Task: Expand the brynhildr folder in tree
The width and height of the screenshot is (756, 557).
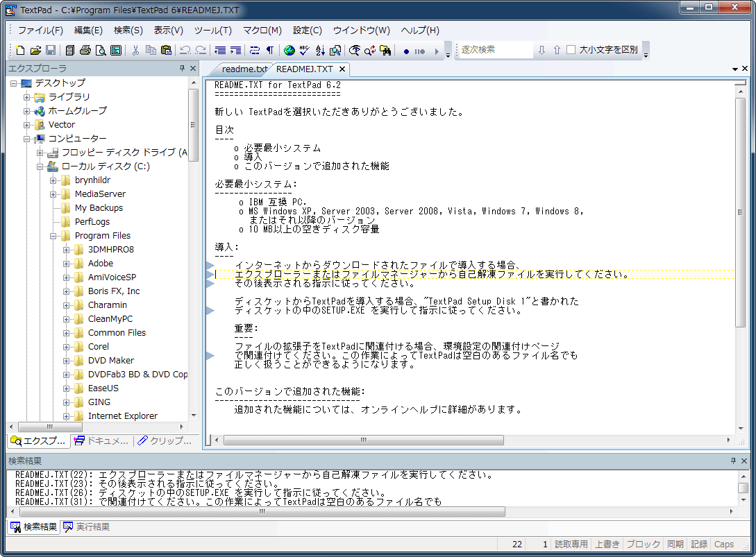Action: (x=53, y=180)
